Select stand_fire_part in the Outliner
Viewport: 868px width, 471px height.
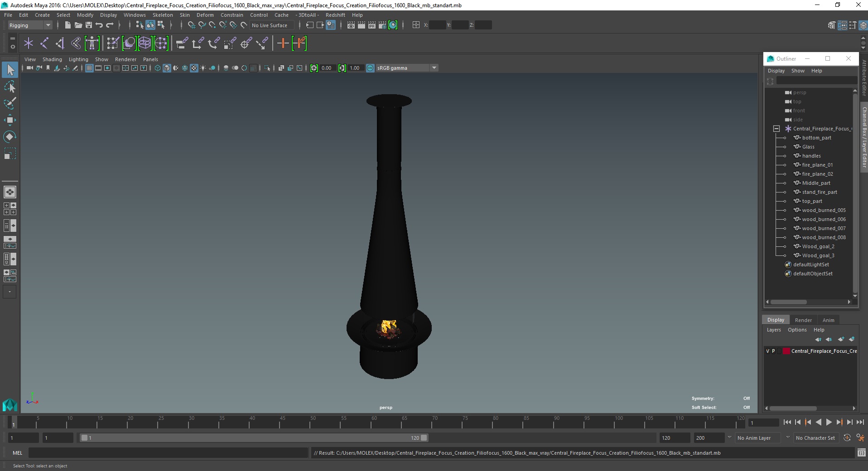pyautogui.click(x=819, y=192)
